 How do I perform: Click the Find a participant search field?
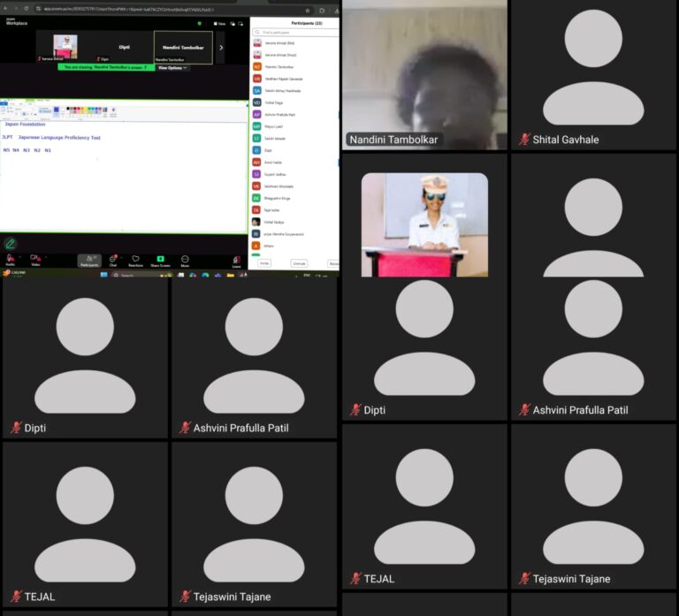[x=296, y=33]
